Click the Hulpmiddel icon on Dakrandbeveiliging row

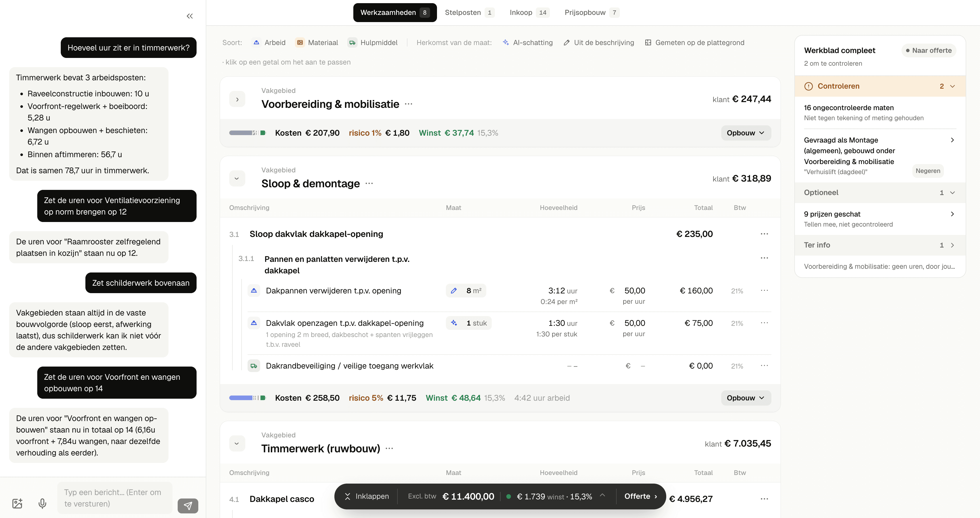254,366
